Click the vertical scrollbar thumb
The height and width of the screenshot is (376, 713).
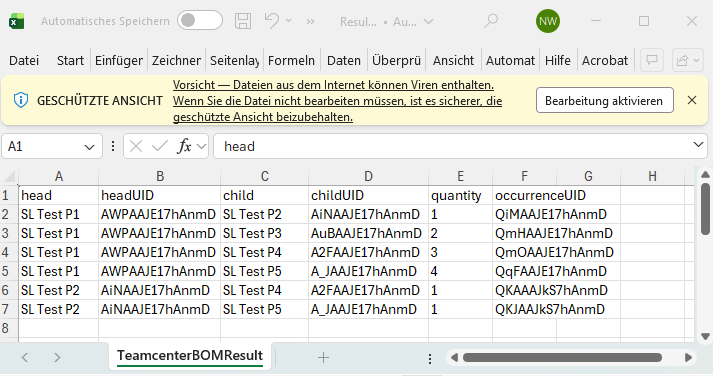[x=705, y=209]
